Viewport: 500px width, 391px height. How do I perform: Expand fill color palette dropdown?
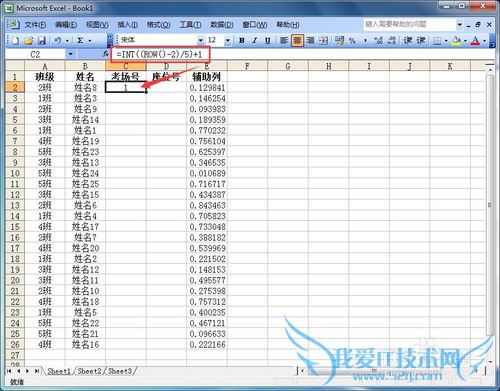click(465, 41)
